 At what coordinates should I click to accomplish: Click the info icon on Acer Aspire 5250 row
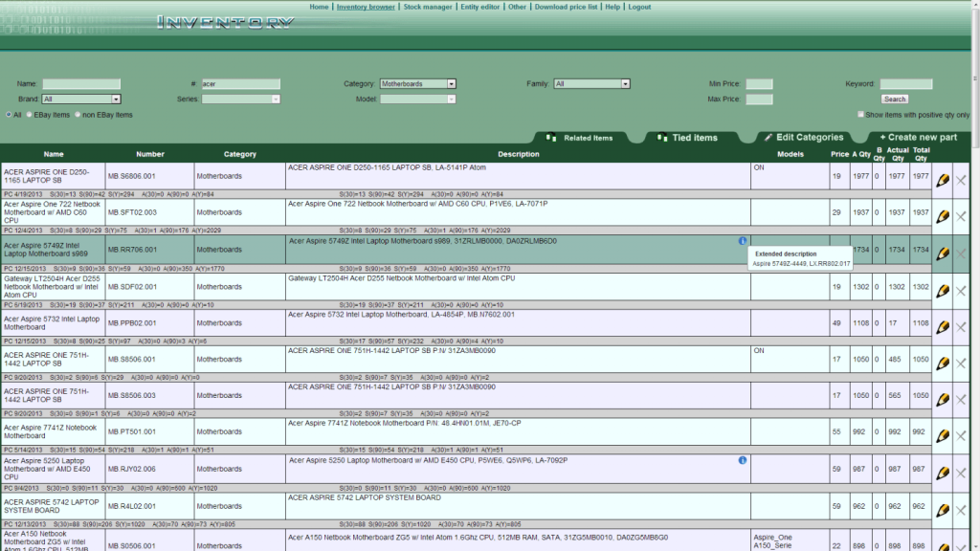click(745, 459)
